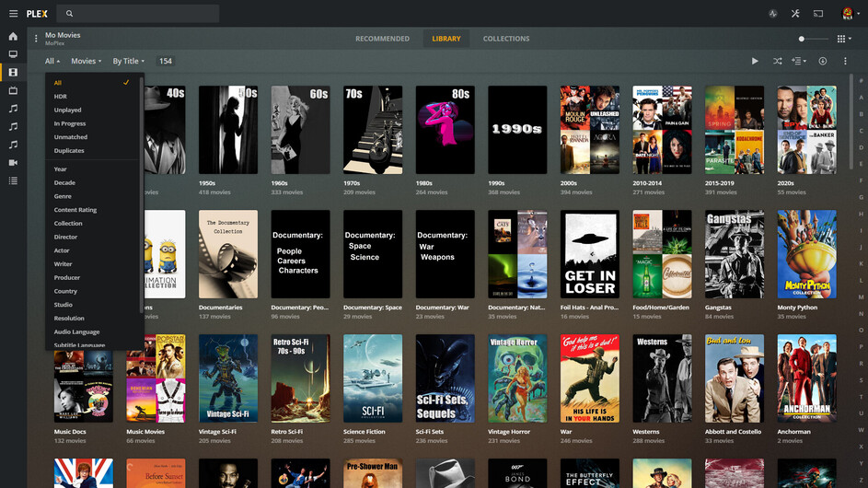Open the user account avatar menu
The width and height of the screenshot is (868, 488).
[850, 13]
